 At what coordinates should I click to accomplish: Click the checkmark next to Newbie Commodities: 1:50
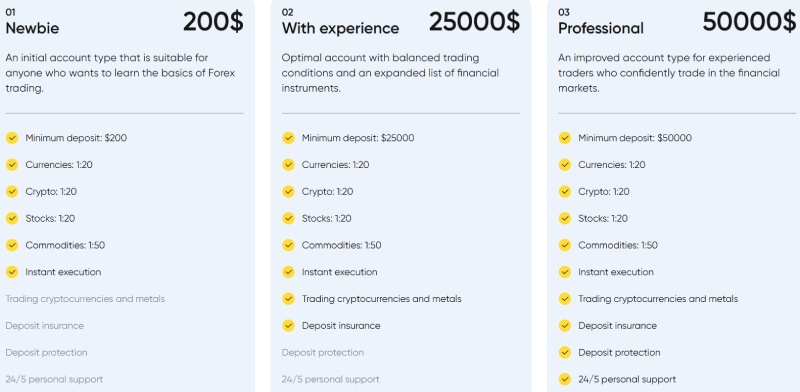12,245
